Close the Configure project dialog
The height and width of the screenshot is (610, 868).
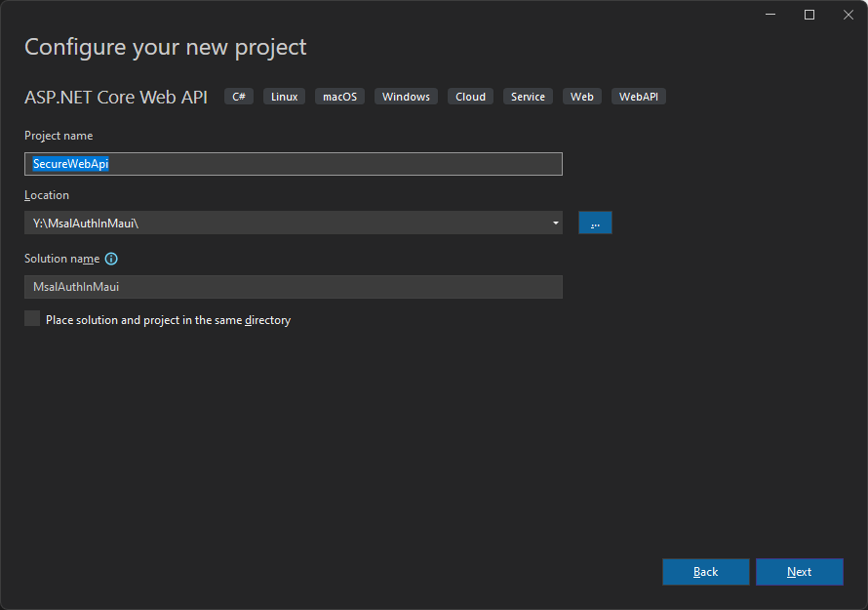tap(848, 15)
